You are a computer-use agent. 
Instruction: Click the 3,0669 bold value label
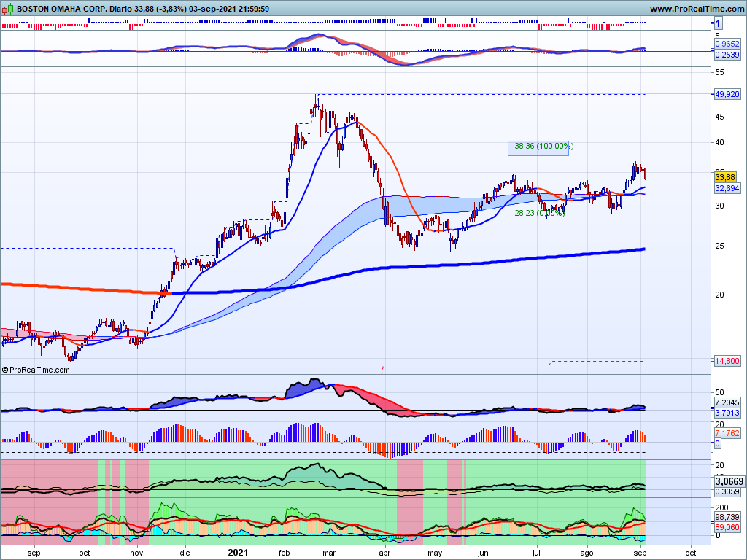click(x=729, y=481)
